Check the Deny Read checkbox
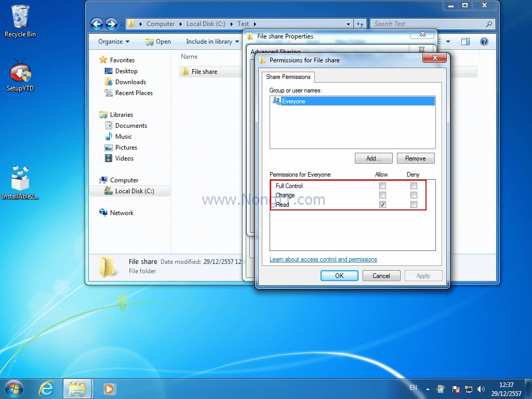 coord(414,204)
